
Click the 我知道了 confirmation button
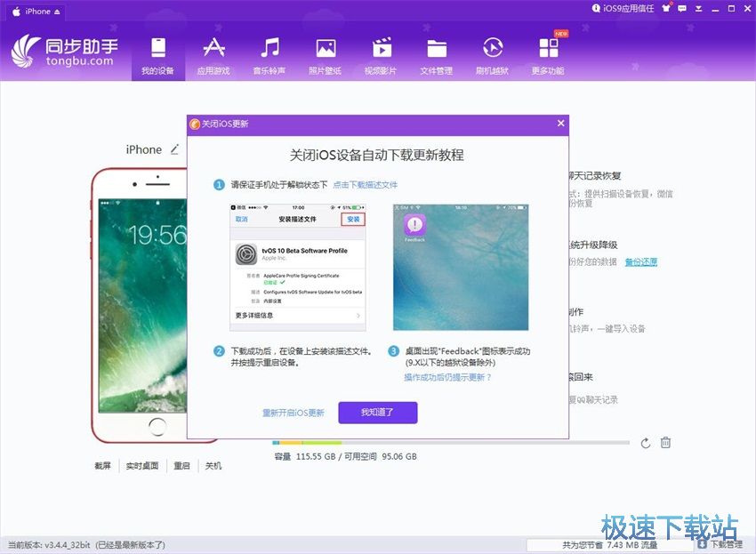point(377,413)
